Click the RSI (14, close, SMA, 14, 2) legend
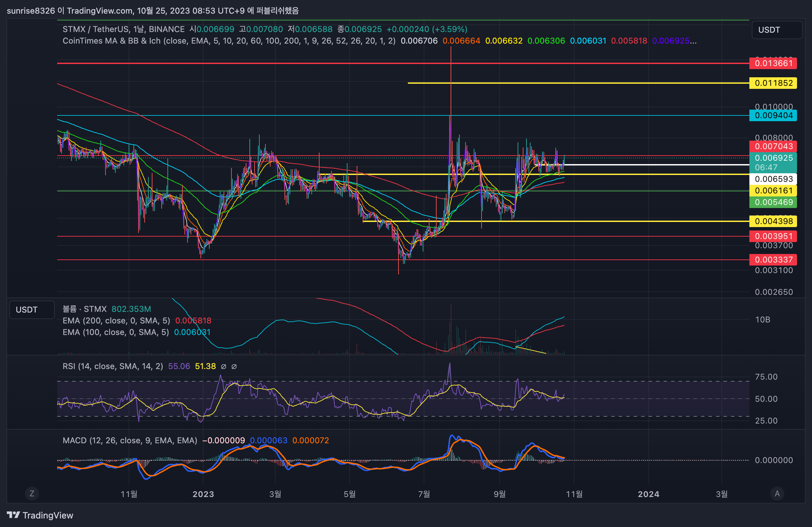The width and height of the screenshot is (812, 527). [x=113, y=366]
